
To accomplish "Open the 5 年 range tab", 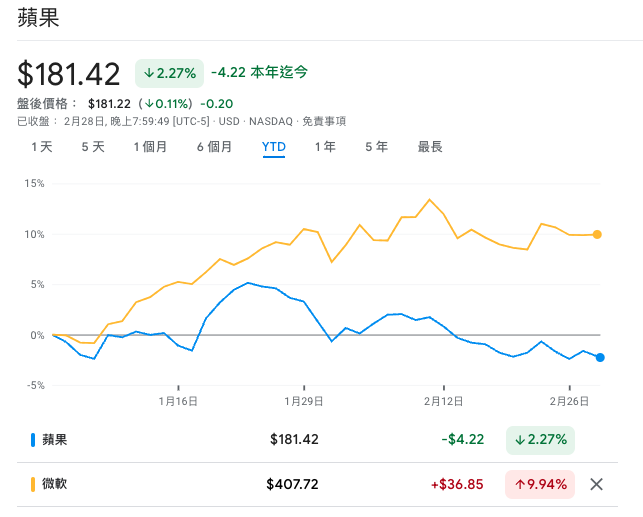I will 376,147.
